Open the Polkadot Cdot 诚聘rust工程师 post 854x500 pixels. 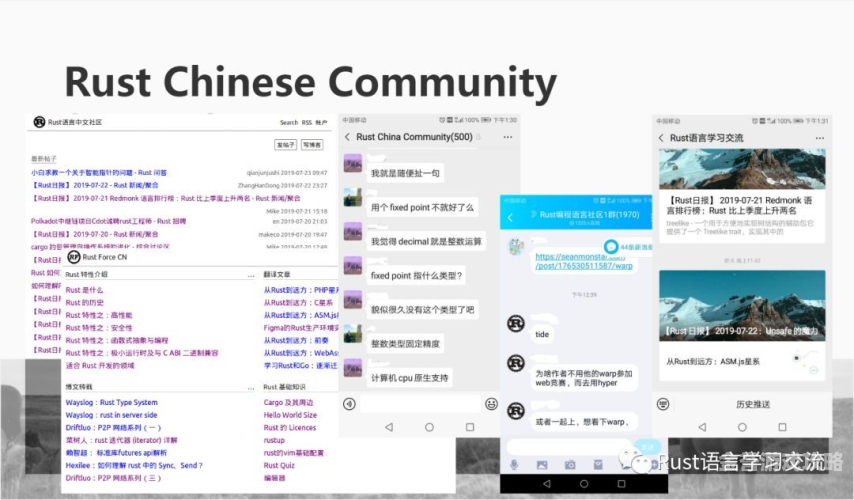(x=108, y=221)
